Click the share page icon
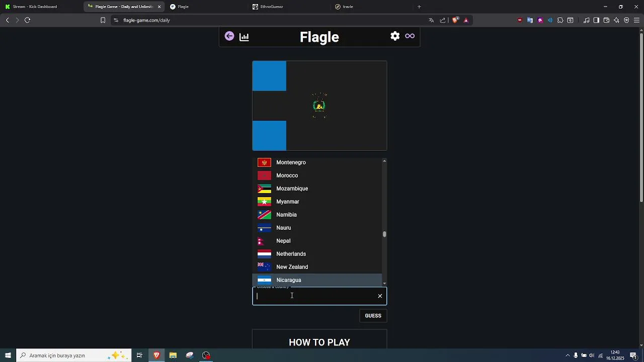This screenshot has height=362, width=644. [x=443, y=20]
